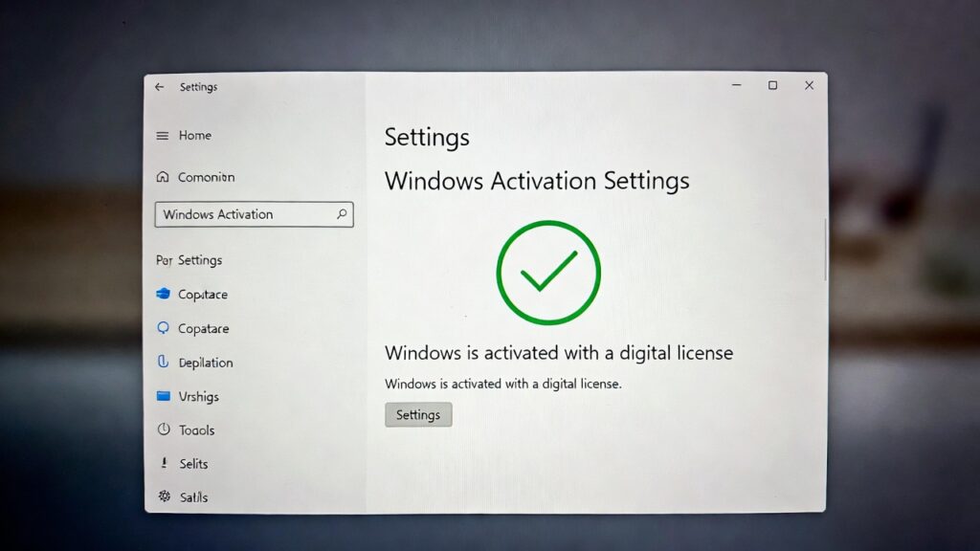Focus the Windows Activation search field

click(244, 214)
